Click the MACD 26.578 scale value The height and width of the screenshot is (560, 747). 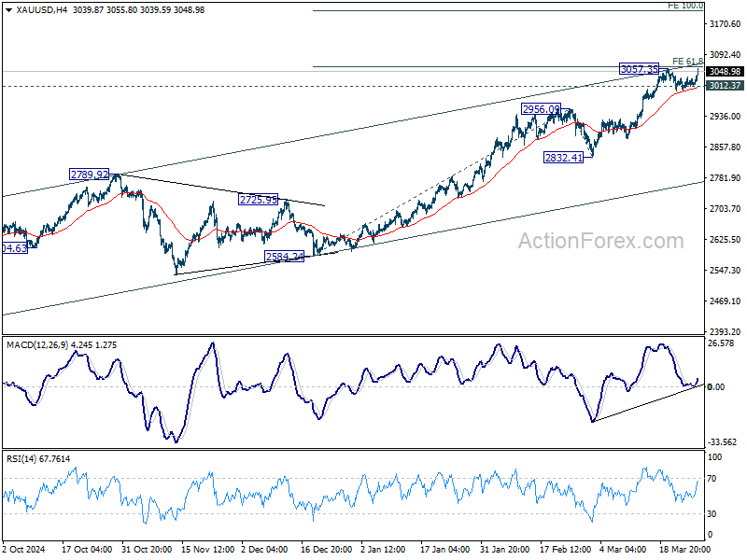tap(721, 343)
